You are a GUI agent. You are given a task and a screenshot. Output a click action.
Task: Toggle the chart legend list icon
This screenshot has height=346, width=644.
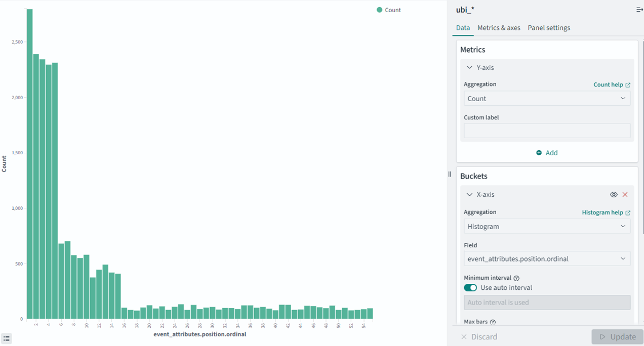point(6,338)
